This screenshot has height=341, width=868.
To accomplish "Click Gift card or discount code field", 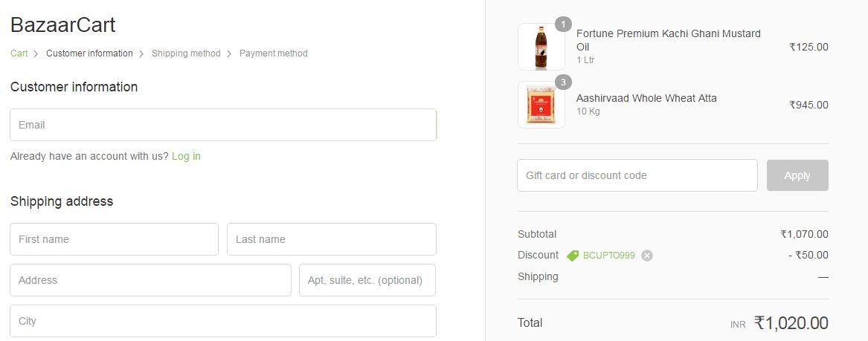I will (x=637, y=175).
